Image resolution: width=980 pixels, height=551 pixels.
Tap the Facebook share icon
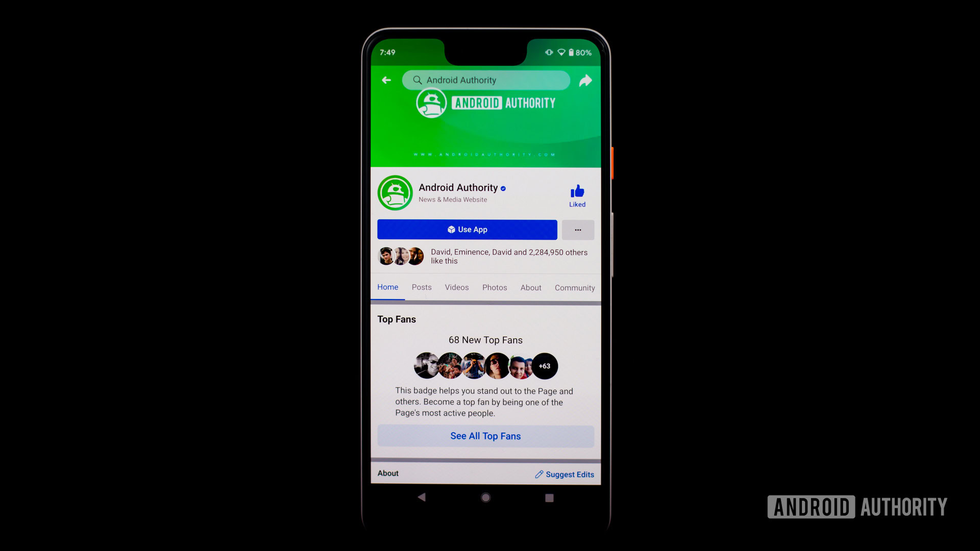[x=585, y=80]
